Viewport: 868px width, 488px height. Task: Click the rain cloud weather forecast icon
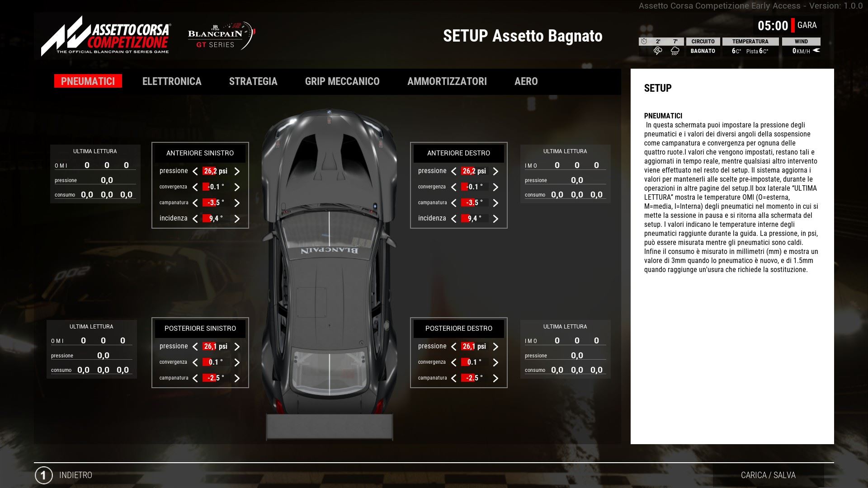tap(675, 51)
